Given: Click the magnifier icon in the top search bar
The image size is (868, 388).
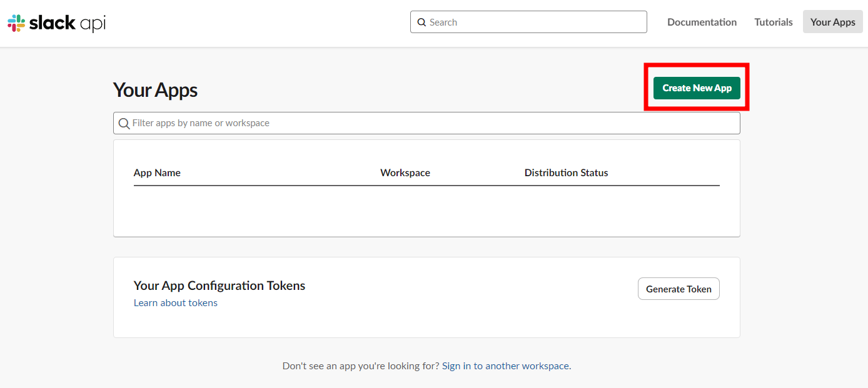Looking at the screenshot, I should click(422, 22).
